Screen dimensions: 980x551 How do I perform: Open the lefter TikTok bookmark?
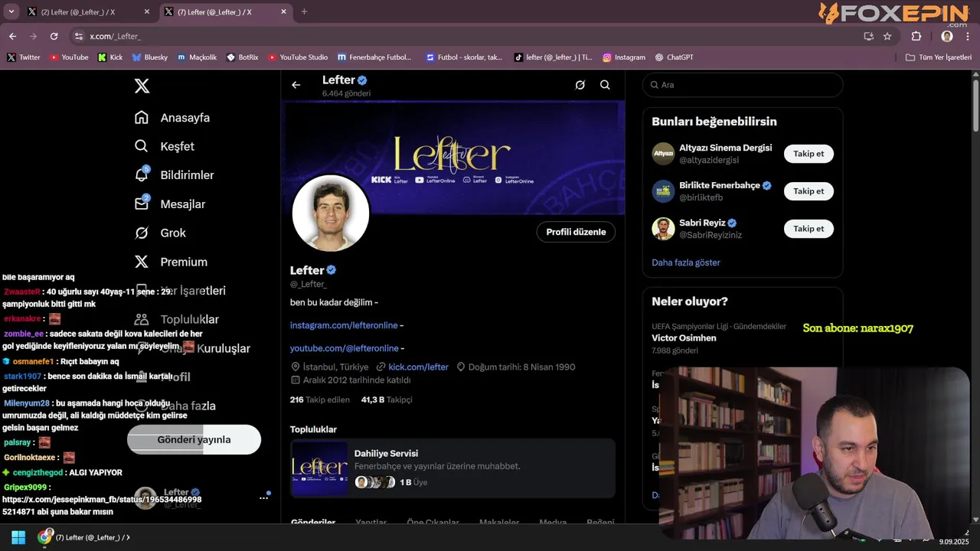coord(554,57)
